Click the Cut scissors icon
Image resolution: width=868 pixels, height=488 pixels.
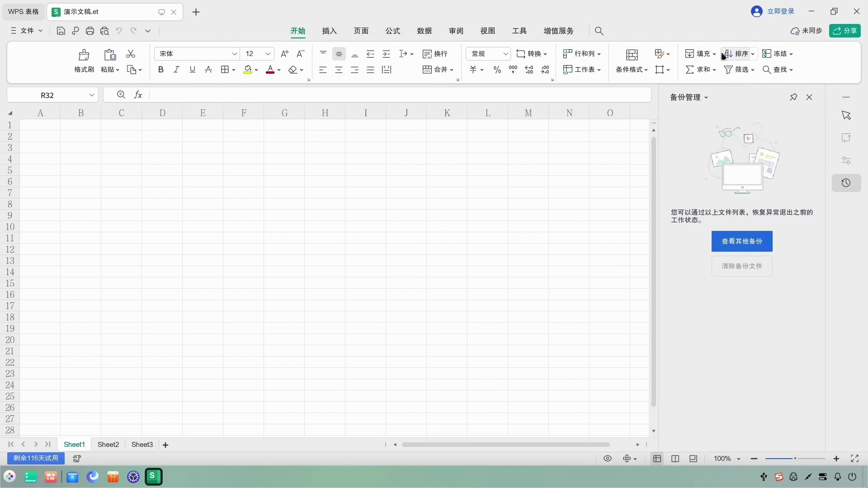coord(131,54)
